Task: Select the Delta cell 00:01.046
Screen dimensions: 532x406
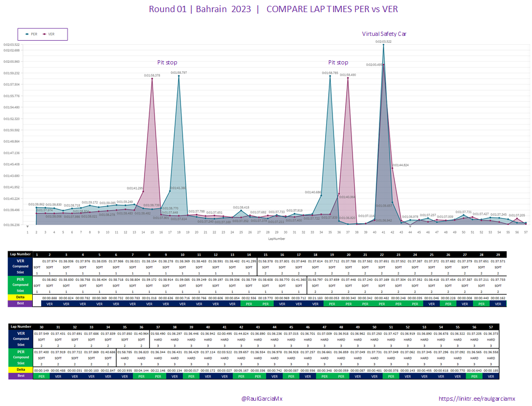Action: [x=432, y=298]
